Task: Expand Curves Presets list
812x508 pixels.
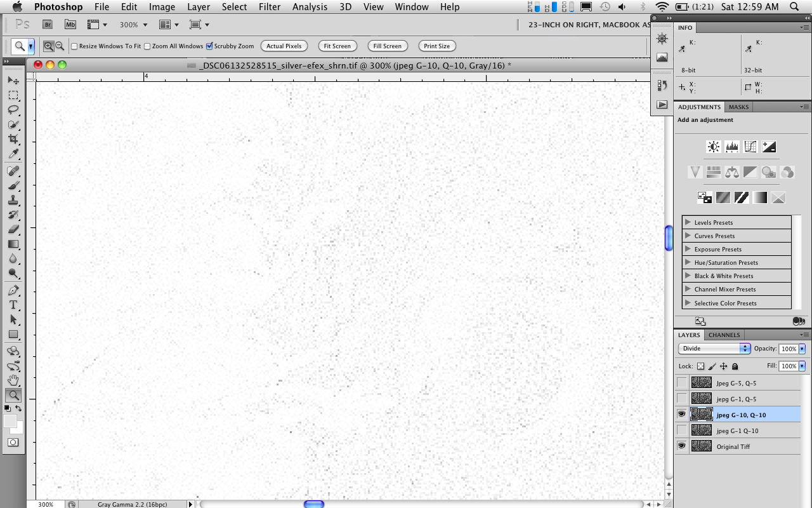Action: (688, 236)
